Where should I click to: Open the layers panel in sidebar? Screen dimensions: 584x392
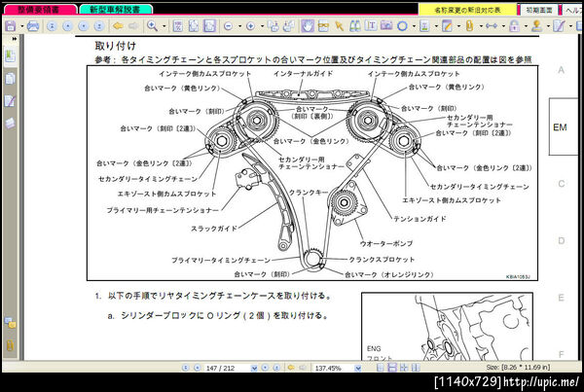click(10, 124)
